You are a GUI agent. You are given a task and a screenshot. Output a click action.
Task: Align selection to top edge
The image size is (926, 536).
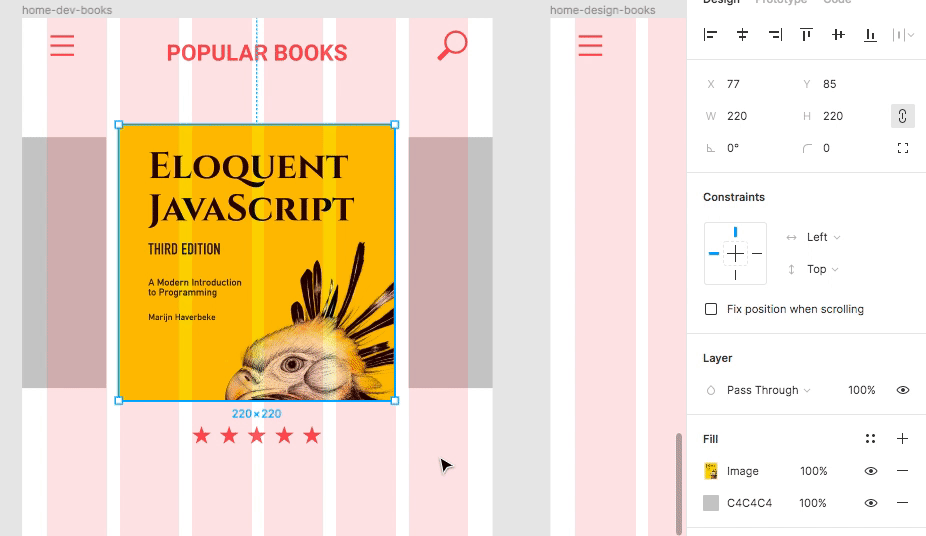(806, 35)
